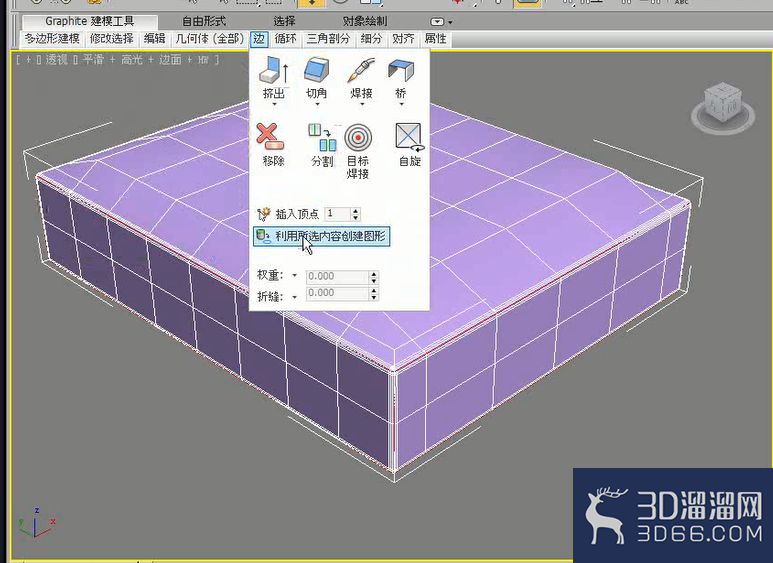Expand the 三角剖分 panel
This screenshot has width=773, height=563.
point(328,38)
